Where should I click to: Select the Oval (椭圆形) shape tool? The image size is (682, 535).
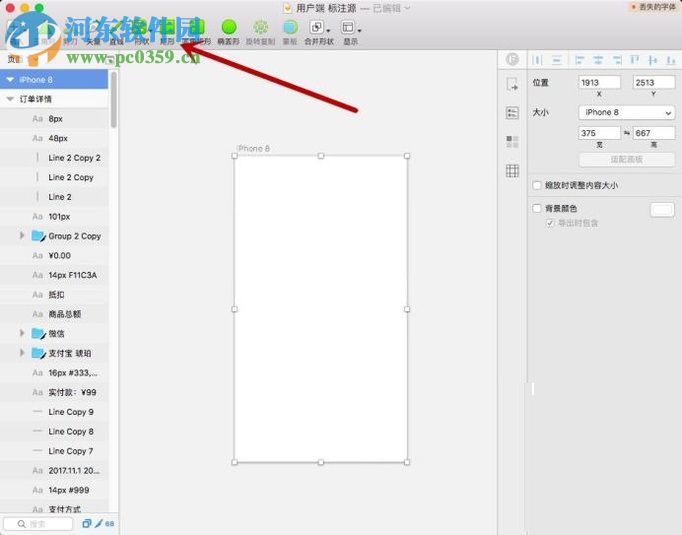[229, 28]
